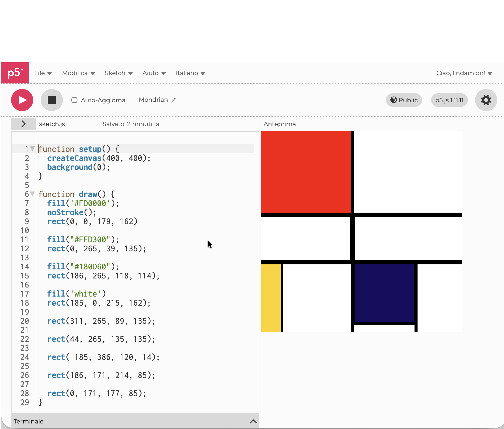Image resolution: width=504 pixels, height=429 pixels.
Task: Stop the running sketch
Action: (52, 100)
